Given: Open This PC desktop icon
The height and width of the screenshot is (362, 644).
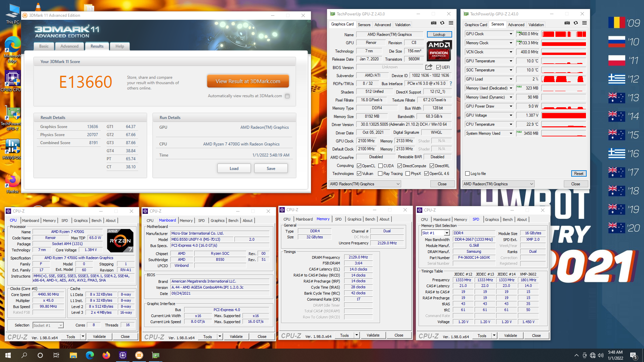Looking at the screenshot, I should (x=12, y=13).
